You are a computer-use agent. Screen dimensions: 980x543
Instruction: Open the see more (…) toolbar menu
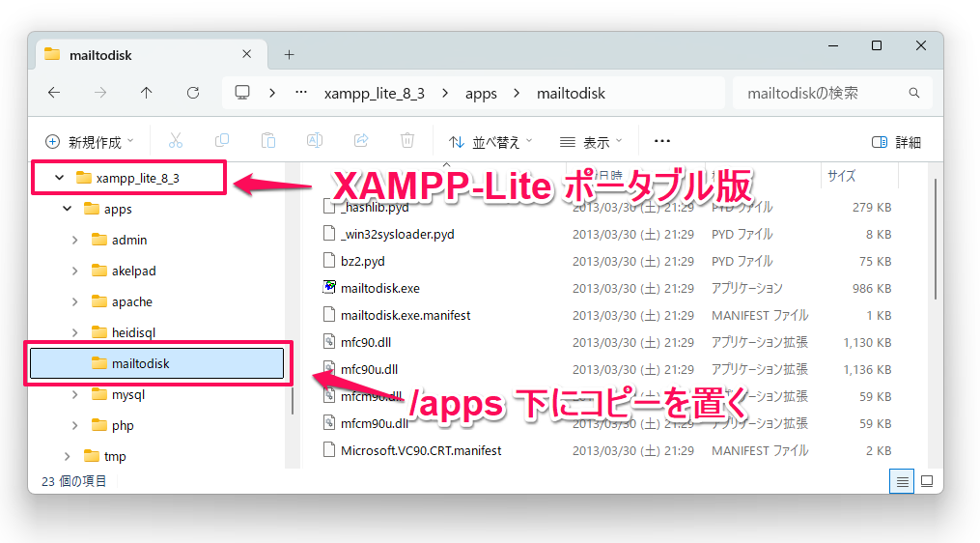point(662,141)
